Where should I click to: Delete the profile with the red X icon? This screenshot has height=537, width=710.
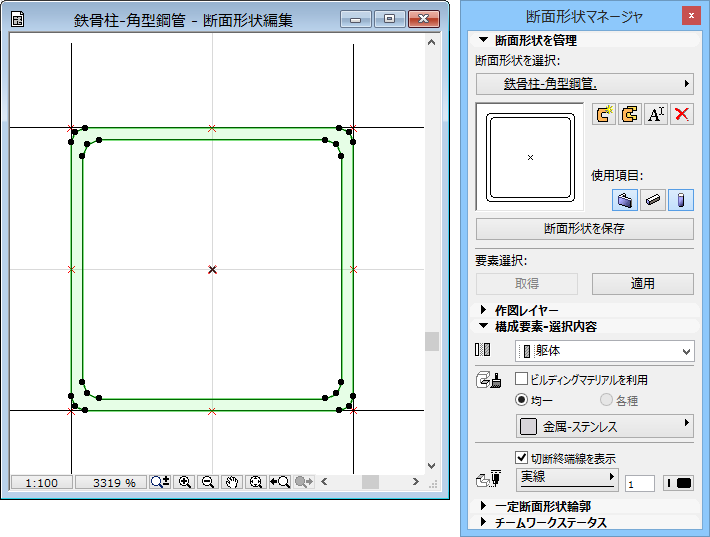tap(682, 114)
